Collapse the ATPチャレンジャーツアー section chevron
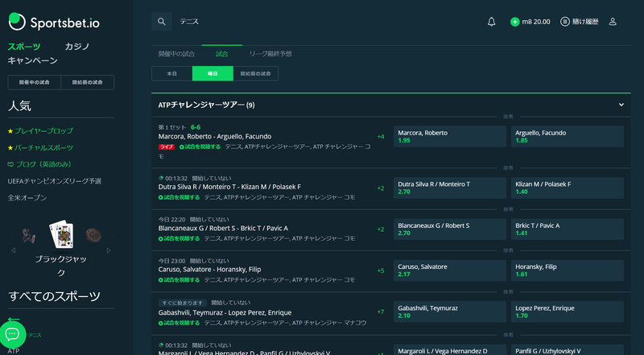Viewport: 644px width, 355px height. point(621,105)
